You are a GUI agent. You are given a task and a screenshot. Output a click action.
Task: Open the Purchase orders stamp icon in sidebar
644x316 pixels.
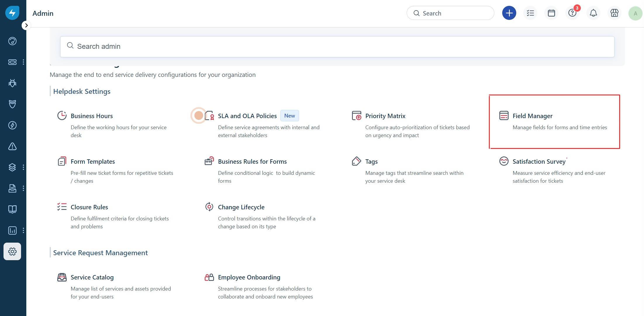(12, 188)
